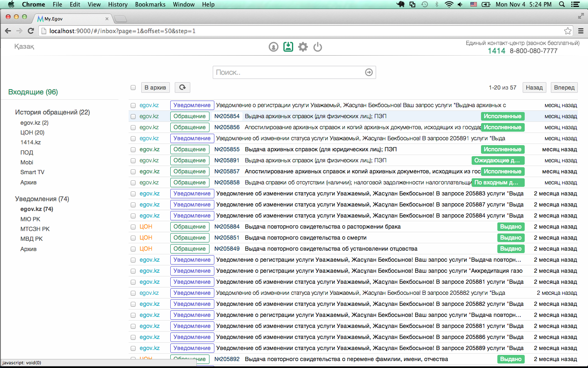Check the box for request №205854
Viewport: 588px width, 368px height.
(x=133, y=117)
